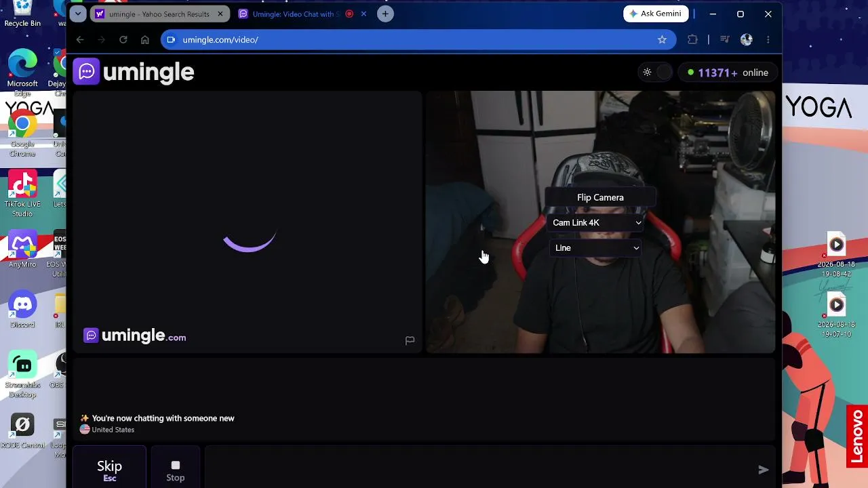Reload the umingle page

click(123, 40)
